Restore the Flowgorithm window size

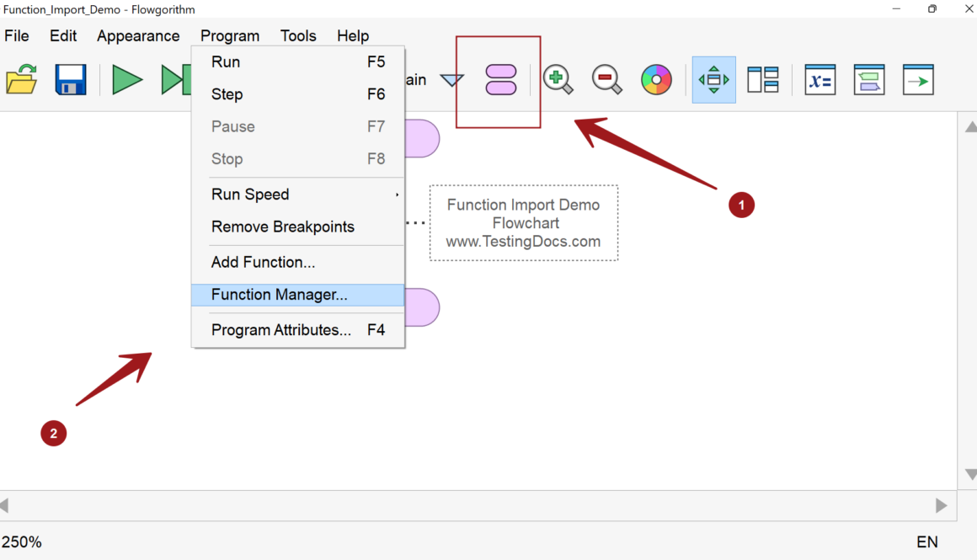(932, 8)
